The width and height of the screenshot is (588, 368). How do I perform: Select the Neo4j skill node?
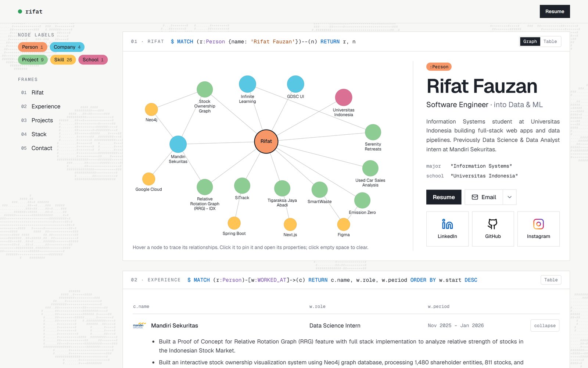151,110
